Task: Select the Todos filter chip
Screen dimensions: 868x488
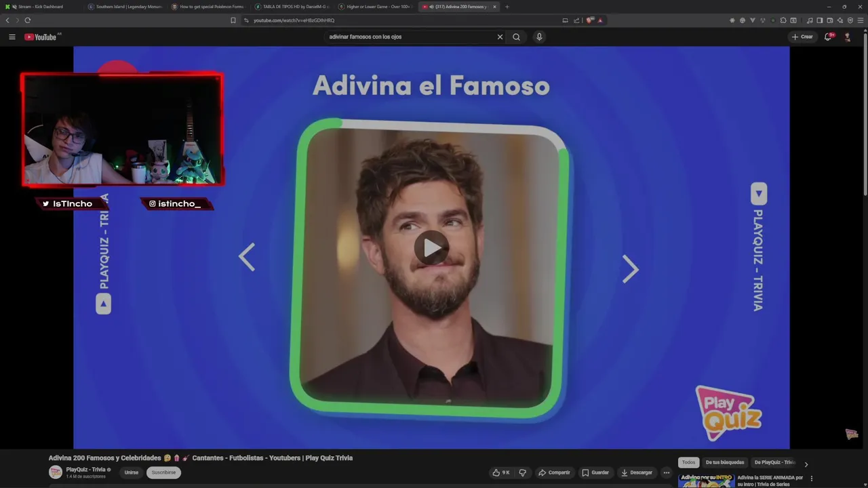Action: coord(688,462)
